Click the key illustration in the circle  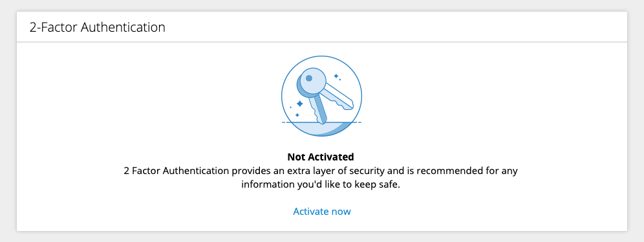(x=321, y=96)
